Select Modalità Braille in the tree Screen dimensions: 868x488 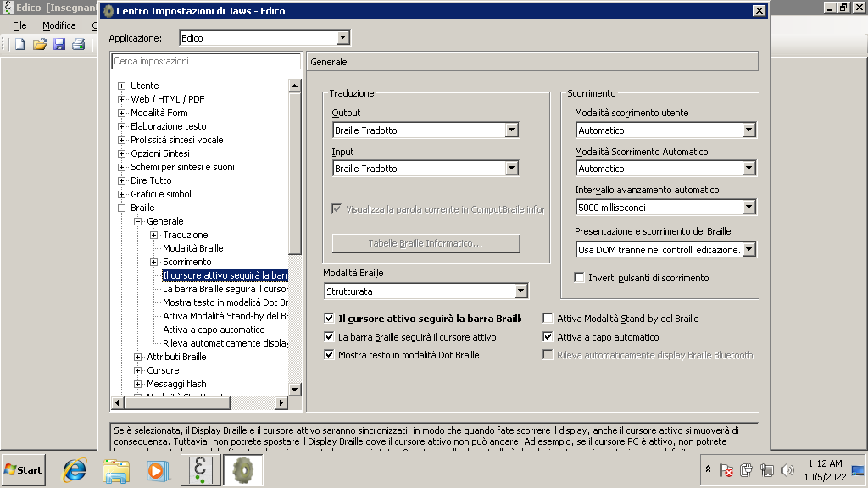(x=192, y=248)
